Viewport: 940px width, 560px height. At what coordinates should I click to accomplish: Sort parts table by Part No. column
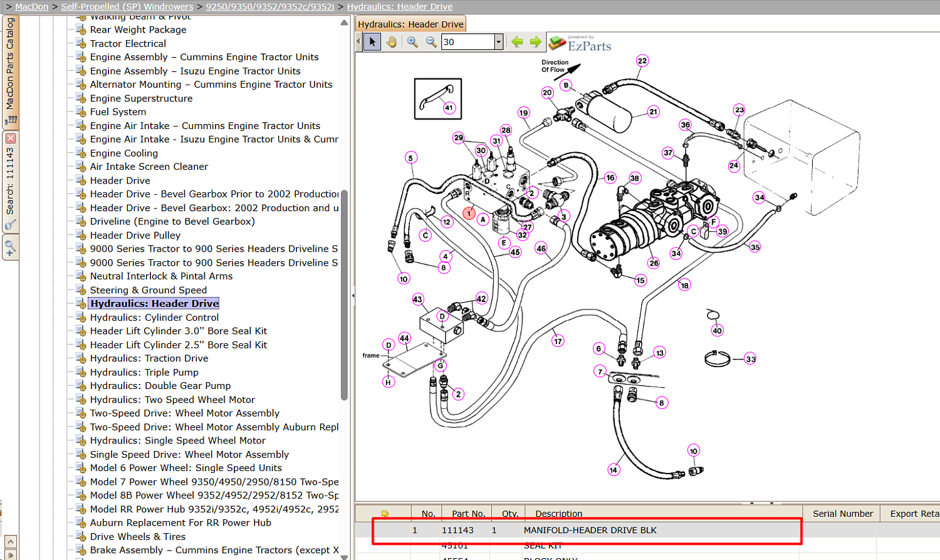click(x=468, y=514)
